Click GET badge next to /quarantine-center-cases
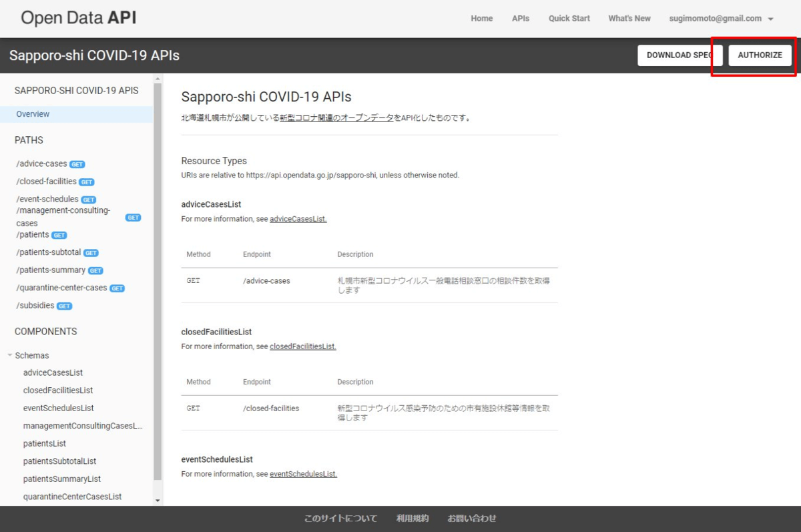The image size is (801, 532). (x=117, y=288)
